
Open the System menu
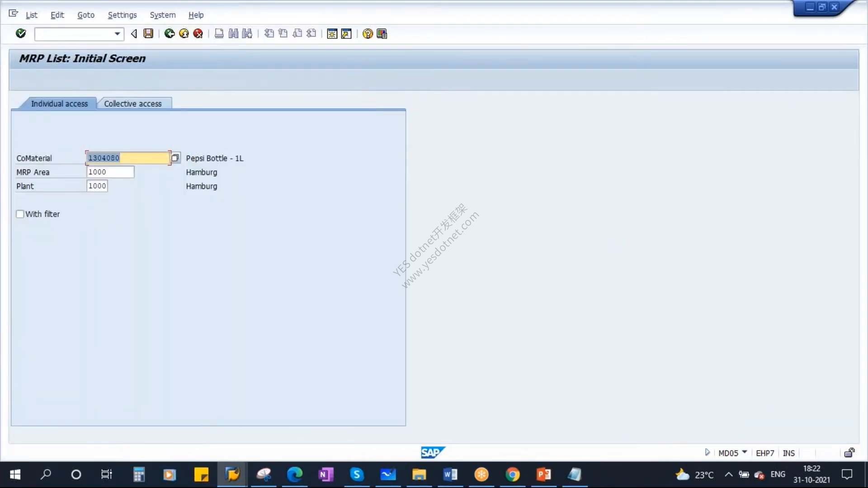point(163,15)
